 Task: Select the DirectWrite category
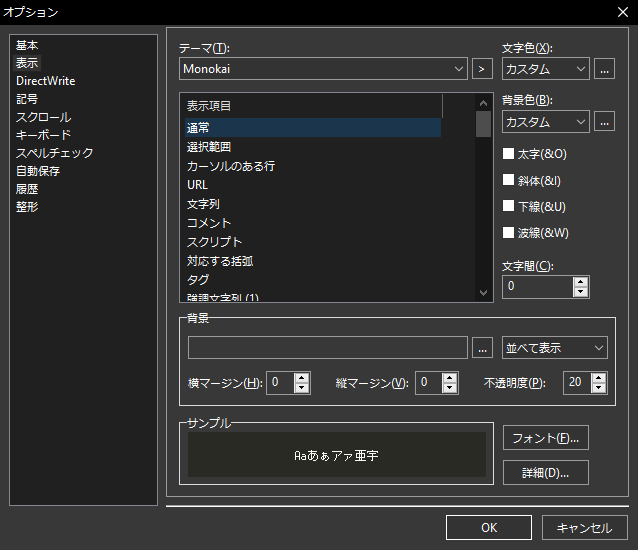(x=46, y=81)
